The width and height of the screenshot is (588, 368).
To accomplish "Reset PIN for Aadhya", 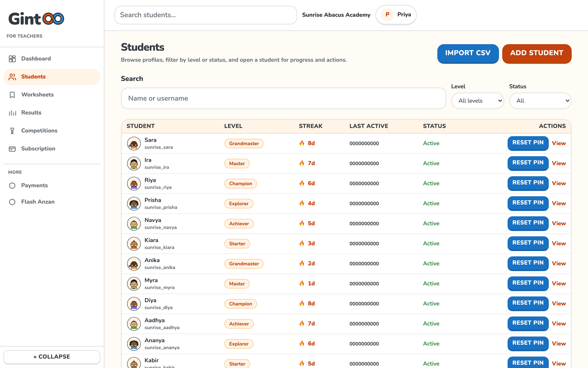I will pyautogui.click(x=528, y=323).
